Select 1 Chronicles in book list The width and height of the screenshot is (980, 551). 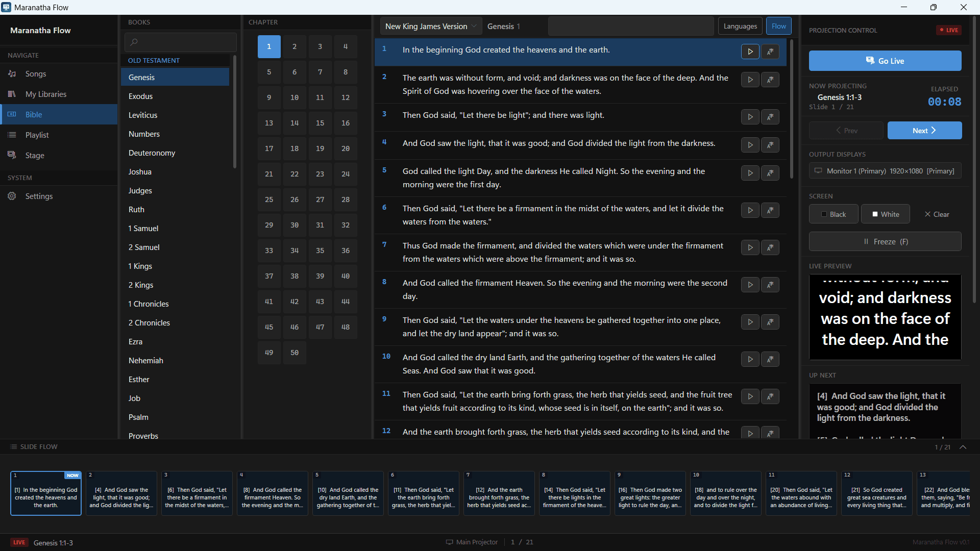pos(175,304)
